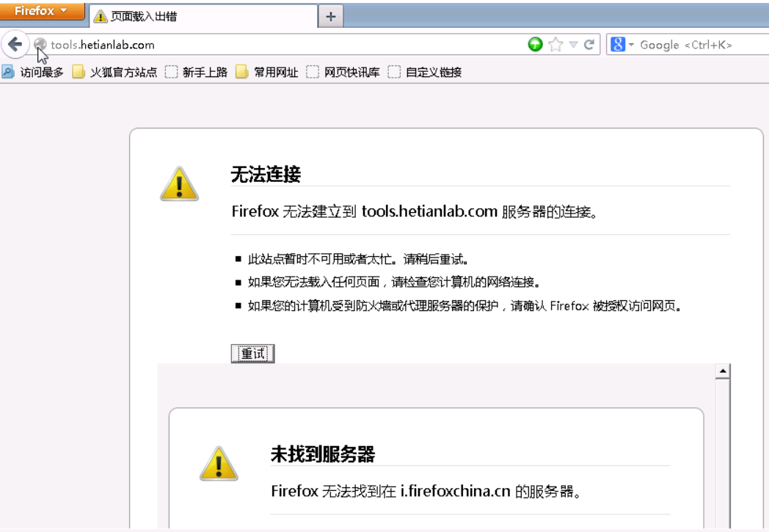Open 常用网址 bookmark folder
769x532 pixels.
pyautogui.click(x=267, y=72)
